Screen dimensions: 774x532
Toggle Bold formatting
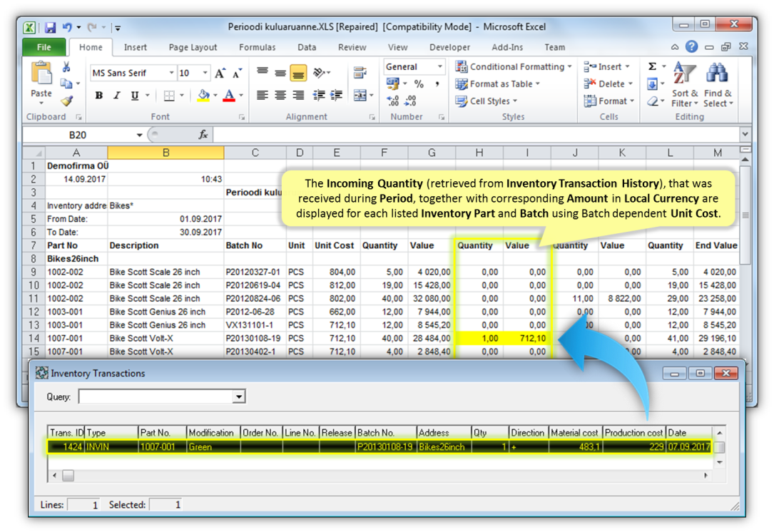click(98, 96)
